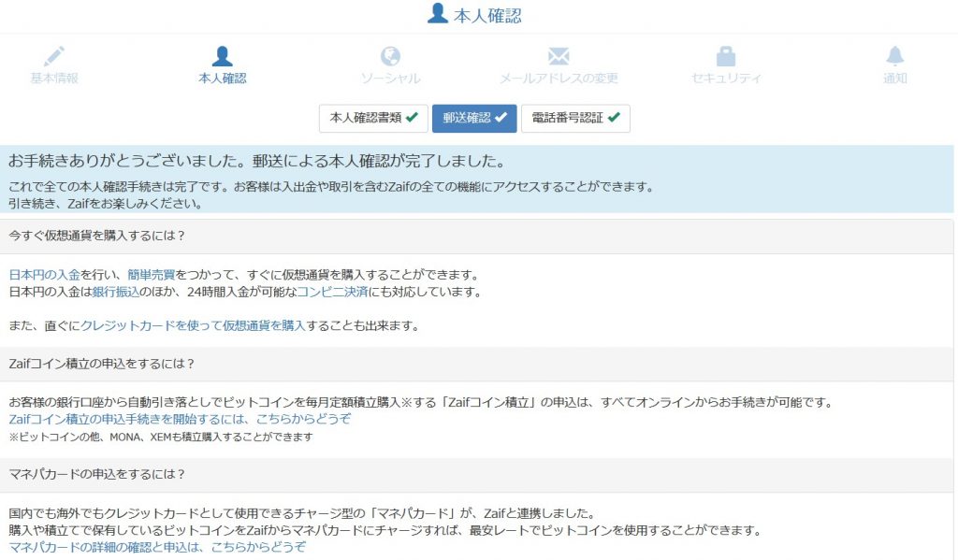Open the 簡単売買 link
The image size is (958, 560).
[151, 275]
